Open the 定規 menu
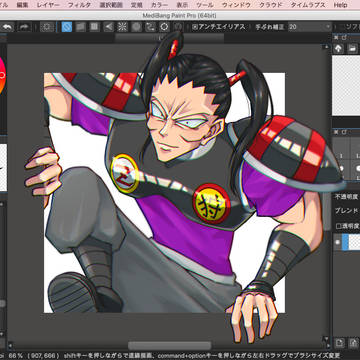The height and width of the screenshot is (360, 360). point(137,5)
